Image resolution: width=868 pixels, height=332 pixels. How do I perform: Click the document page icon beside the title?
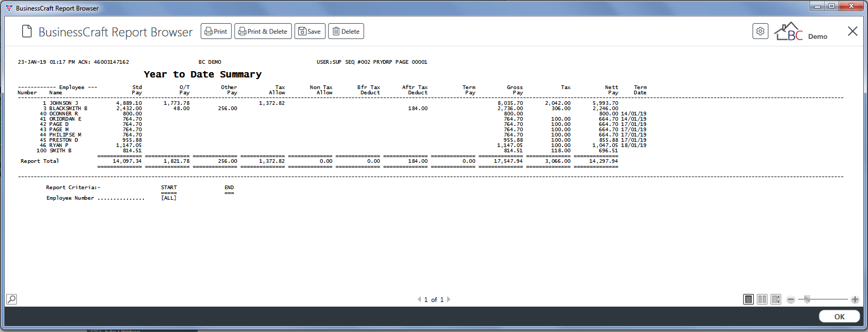coord(27,32)
